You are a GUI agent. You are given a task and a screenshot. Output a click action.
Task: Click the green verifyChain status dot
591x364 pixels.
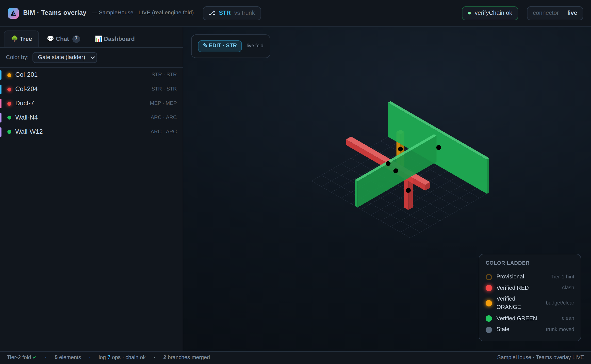point(469,13)
